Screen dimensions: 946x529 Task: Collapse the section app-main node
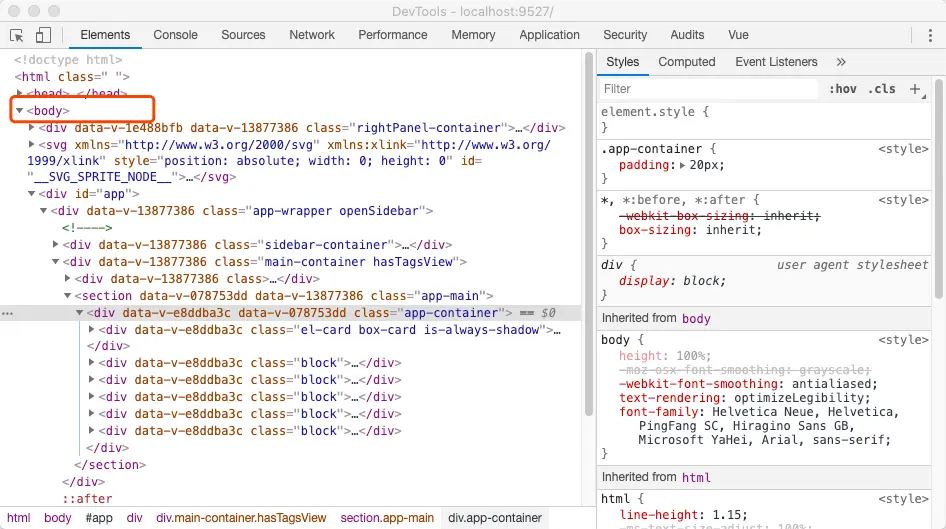[x=68, y=296]
